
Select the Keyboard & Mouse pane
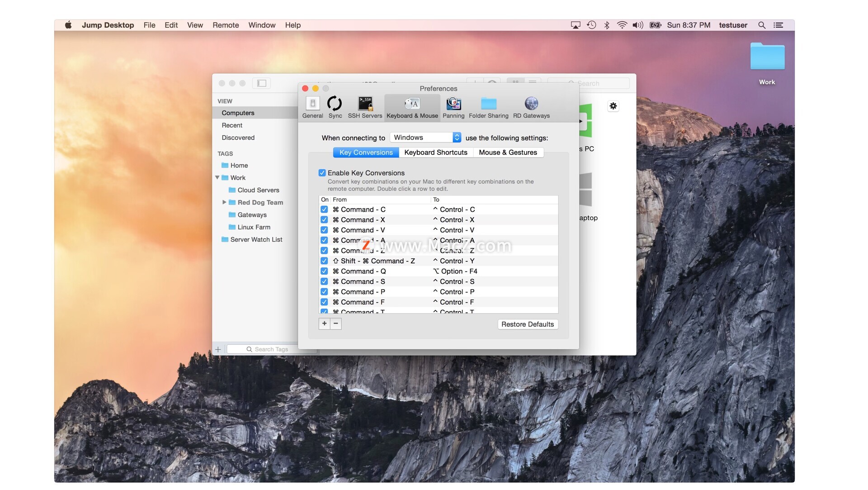tap(412, 107)
